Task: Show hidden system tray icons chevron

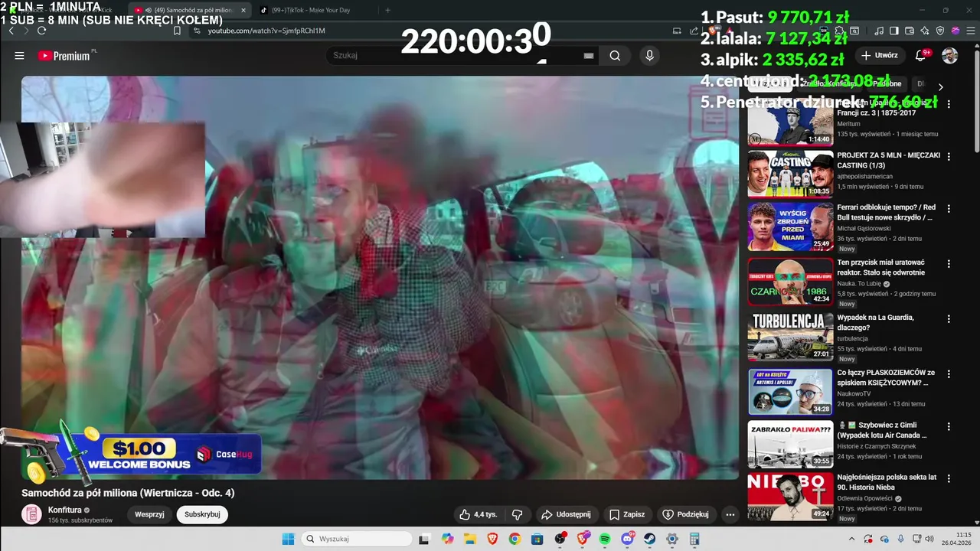Action: point(852,539)
